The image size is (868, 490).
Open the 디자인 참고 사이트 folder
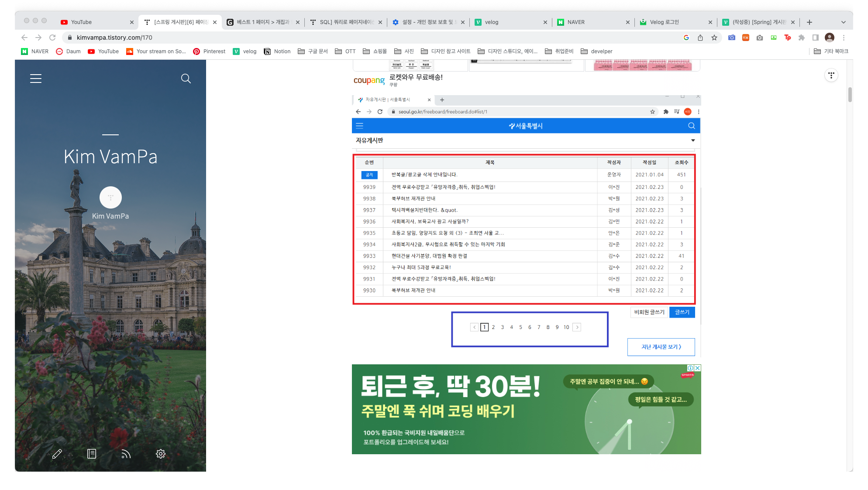click(446, 51)
